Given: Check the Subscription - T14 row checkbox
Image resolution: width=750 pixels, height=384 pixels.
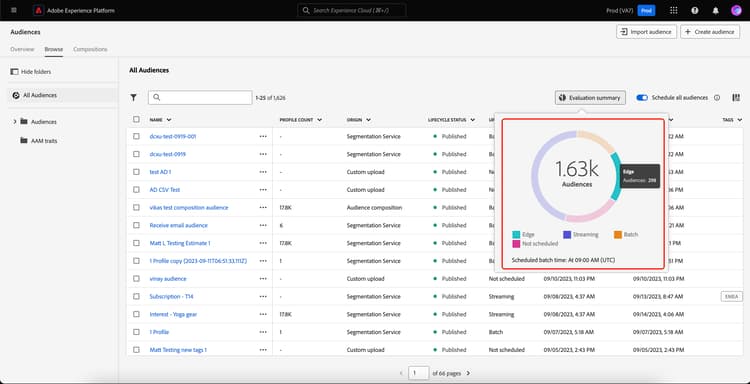Looking at the screenshot, I should 136,296.
